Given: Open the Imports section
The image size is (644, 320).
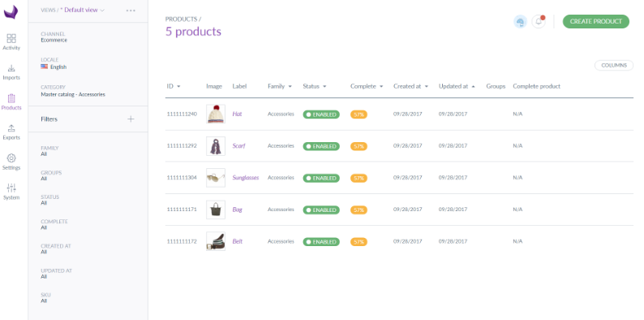Looking at the screenshot, I should click(x=11, y=72).
